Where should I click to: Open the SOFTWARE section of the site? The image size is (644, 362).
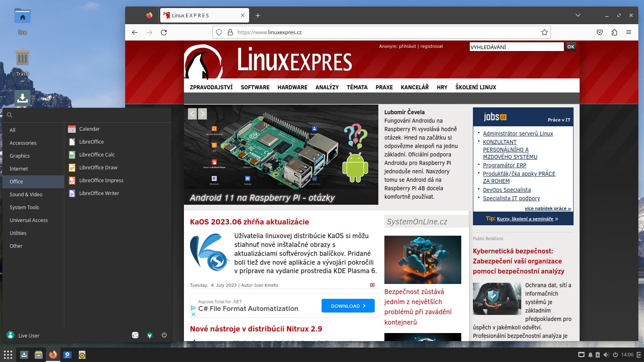tap(255, 87)
